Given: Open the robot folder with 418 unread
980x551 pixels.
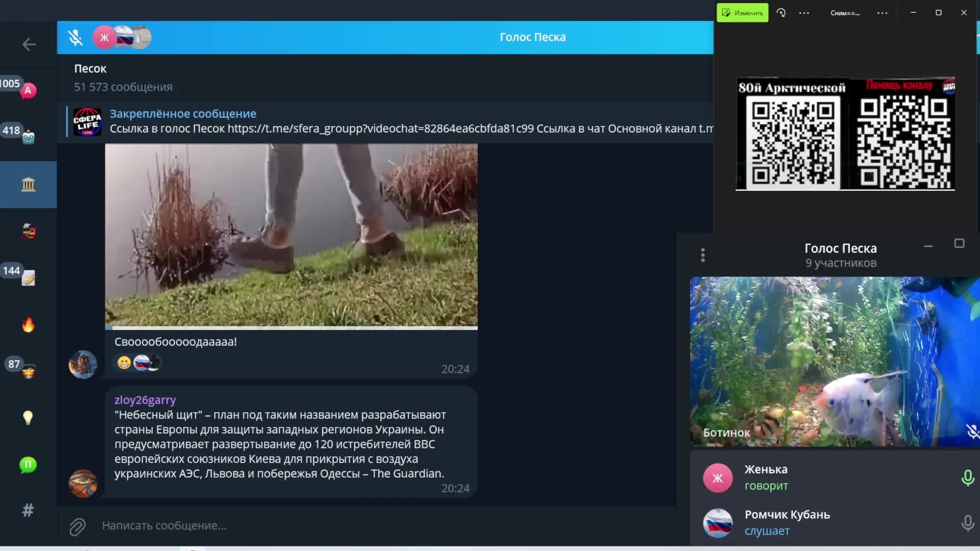Looking at the screenshot, I should 28,137.
